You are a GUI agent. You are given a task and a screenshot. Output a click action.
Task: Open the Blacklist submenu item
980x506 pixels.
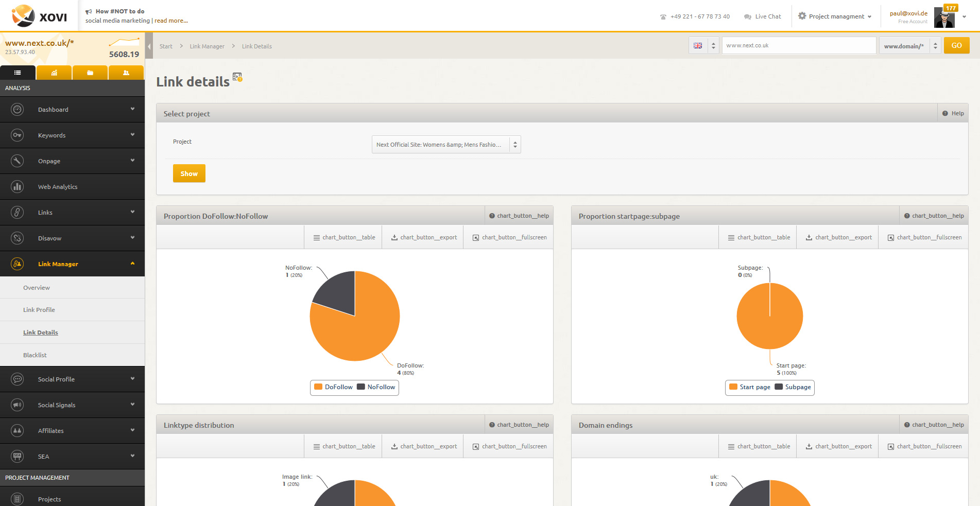35,355
